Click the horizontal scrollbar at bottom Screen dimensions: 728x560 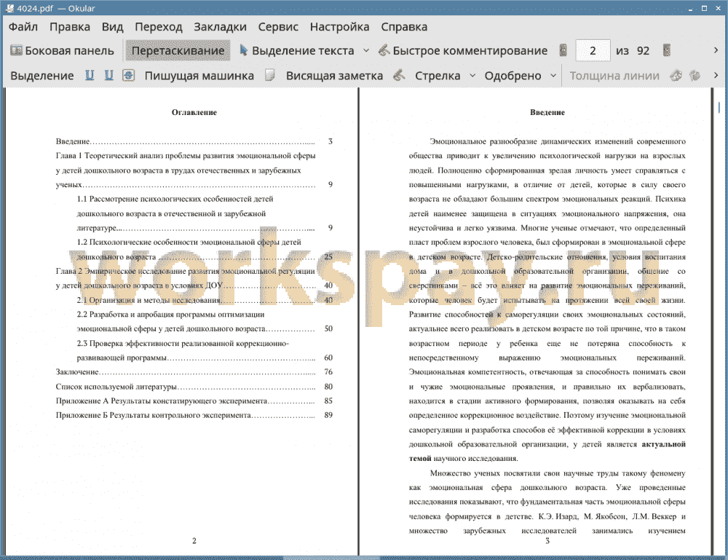click(x=331, y=558)
